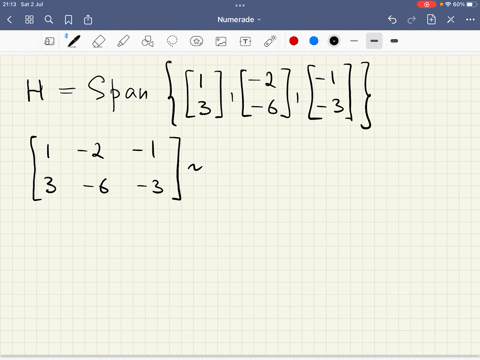Image resolution: width=480 pixels, height=360 pixels.
Task: Select the Image insert tool
Action: click(x=221, y=41)
